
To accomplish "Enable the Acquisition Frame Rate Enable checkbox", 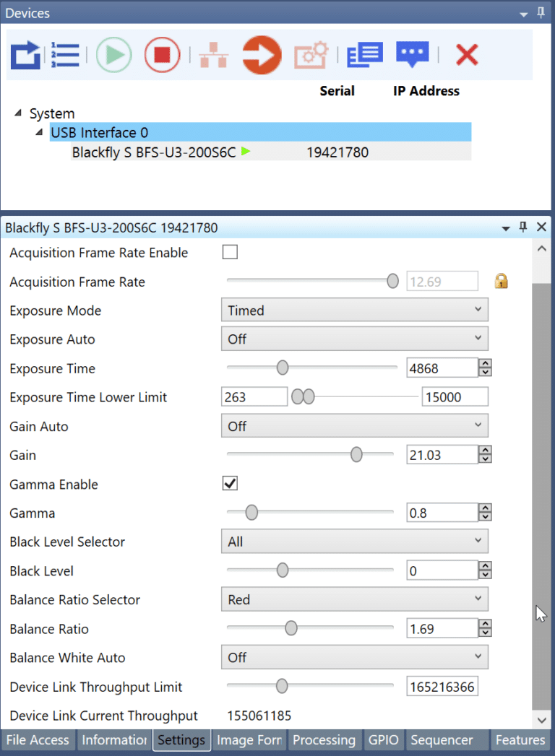I will click(230, 252).
